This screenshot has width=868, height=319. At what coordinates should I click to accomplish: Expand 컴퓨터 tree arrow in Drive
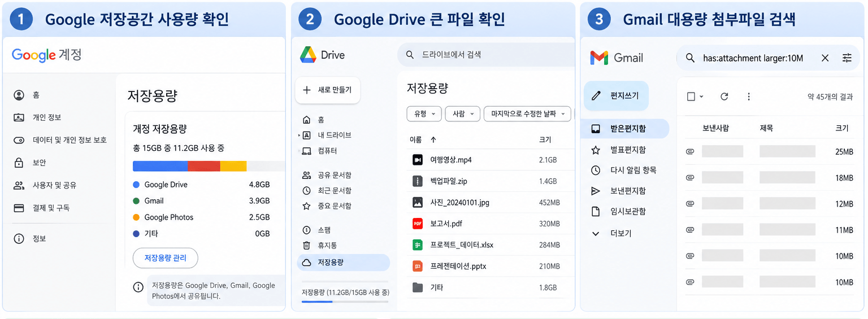(x=299, y=151)
